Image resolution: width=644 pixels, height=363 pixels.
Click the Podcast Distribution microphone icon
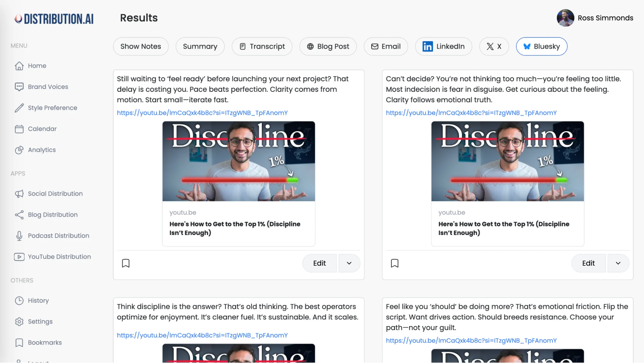[19, 236]
